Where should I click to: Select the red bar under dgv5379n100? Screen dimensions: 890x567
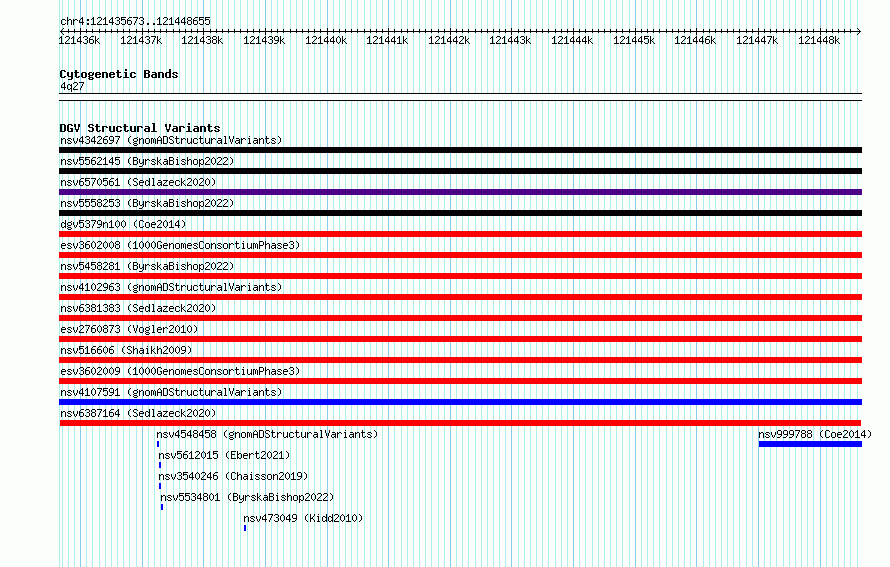460,234
